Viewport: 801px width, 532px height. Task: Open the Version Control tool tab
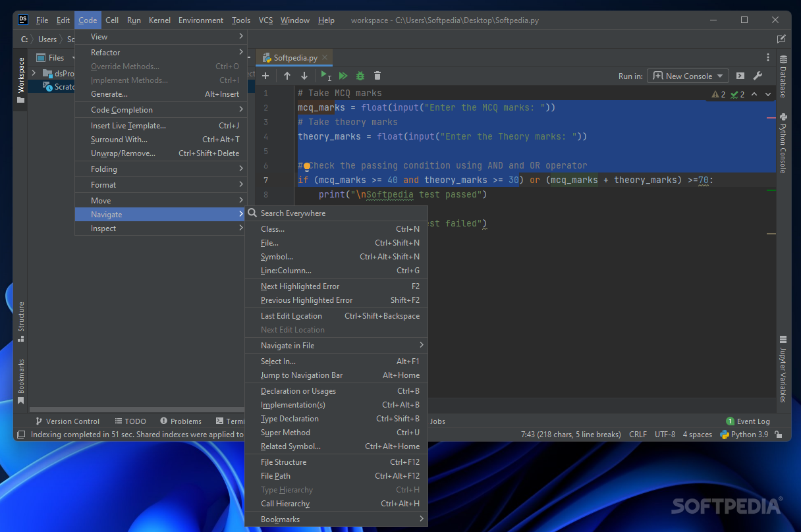67,421
